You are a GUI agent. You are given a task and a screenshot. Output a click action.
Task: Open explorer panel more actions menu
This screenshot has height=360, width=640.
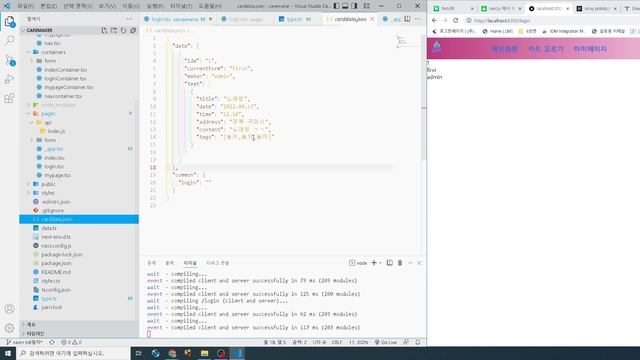(129, 19)
